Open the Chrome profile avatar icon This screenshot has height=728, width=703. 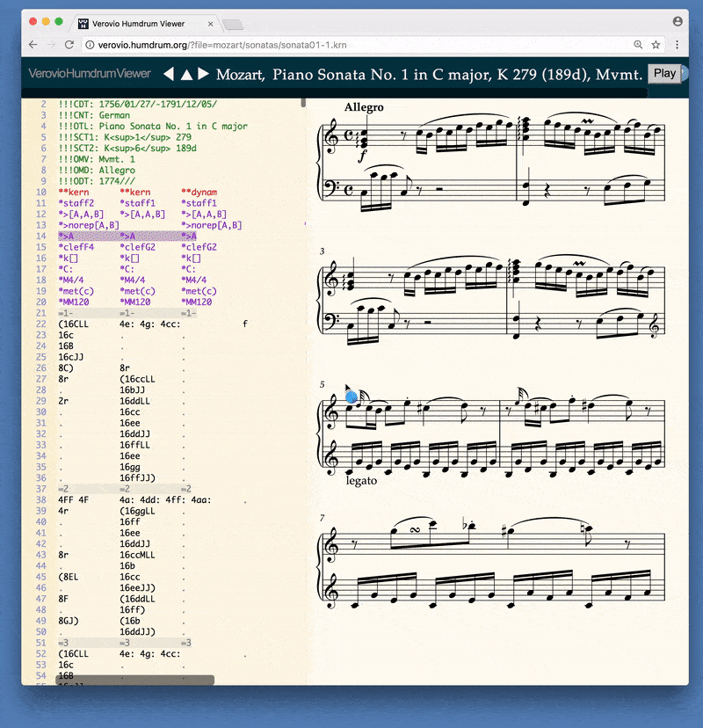[x=678, y=21]
